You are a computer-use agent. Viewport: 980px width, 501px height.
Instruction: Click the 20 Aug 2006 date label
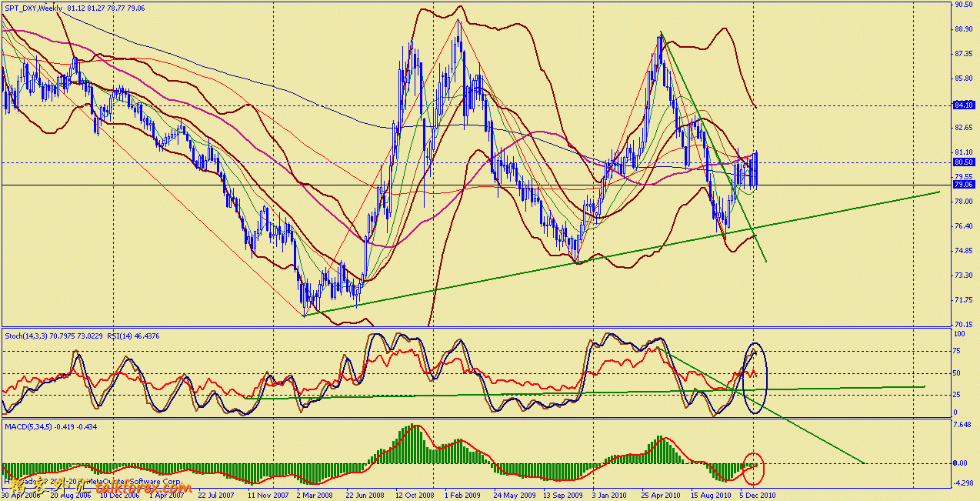[72, 496]
